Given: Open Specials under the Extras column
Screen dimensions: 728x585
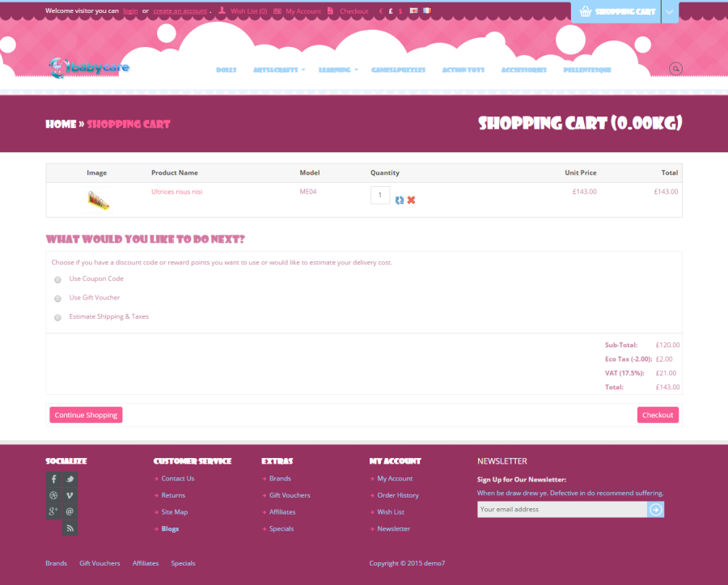Looking at the screenshot, I should [x=281, y=529].
